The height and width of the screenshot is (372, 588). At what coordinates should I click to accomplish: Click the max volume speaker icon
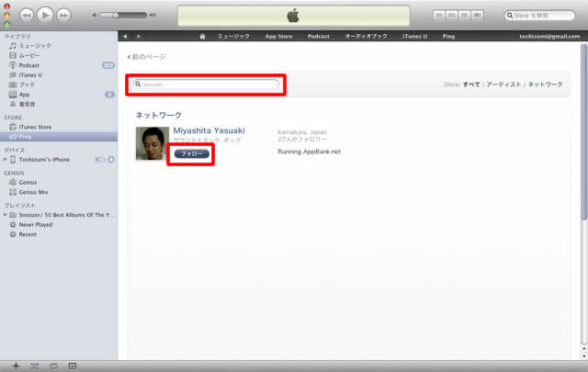[x=153, y=16]
